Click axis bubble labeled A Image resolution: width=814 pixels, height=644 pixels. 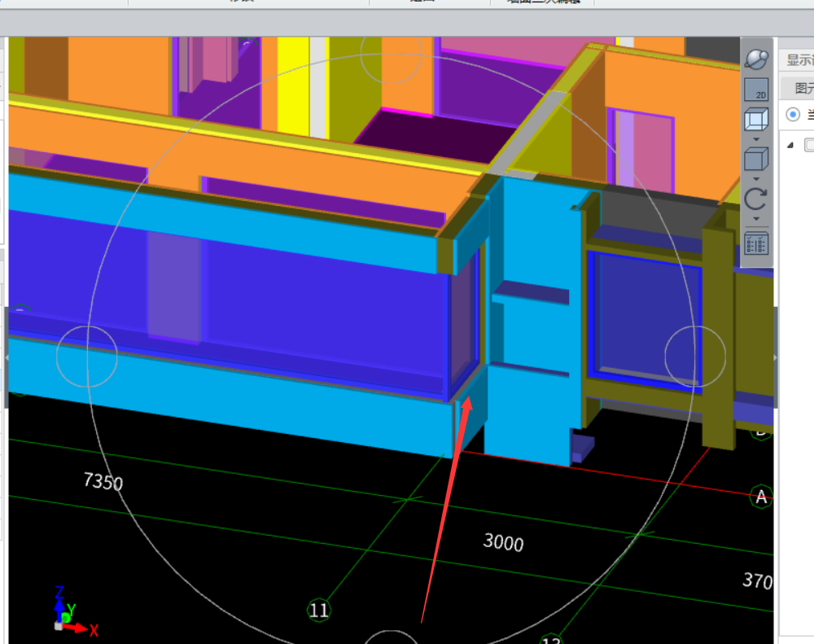pos(761,497)
